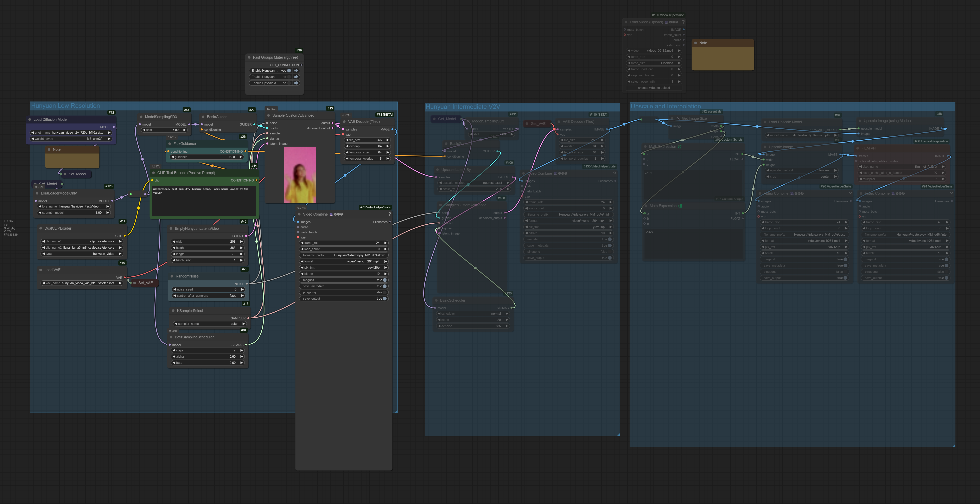Click the IMAGE output socket of VAE Decode #73
980x504 pixels.
point(392,129)
